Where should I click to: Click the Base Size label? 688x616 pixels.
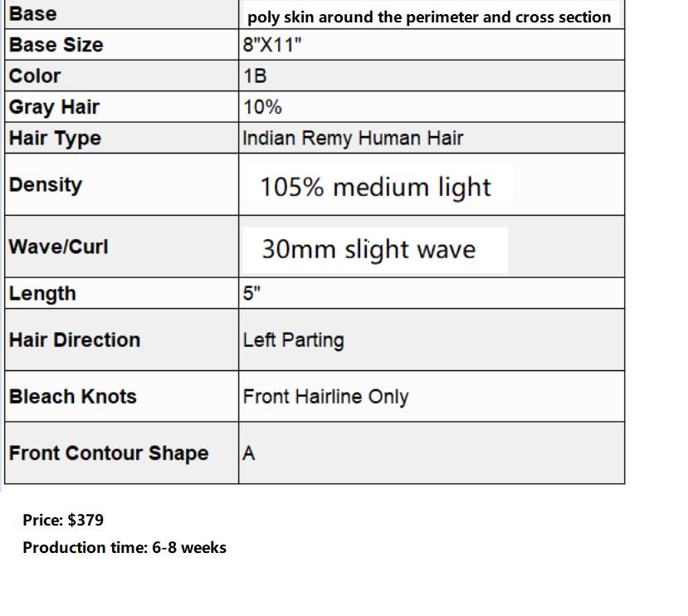(x=56, y=45)
